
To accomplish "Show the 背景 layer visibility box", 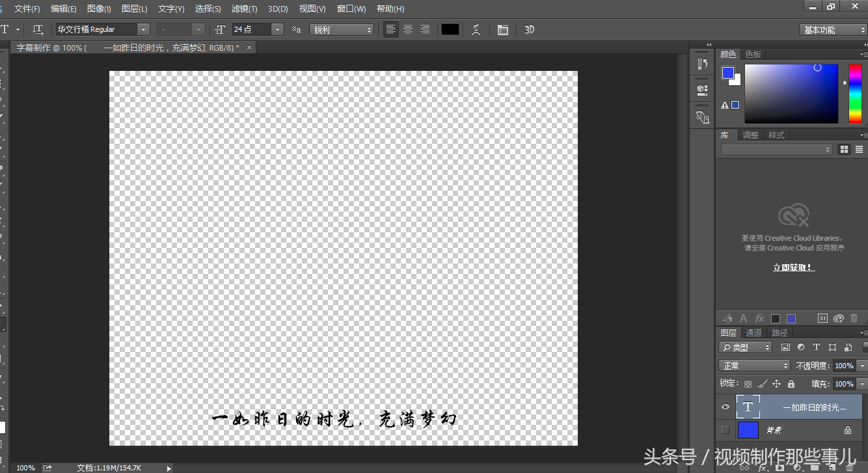I will 725,430.
